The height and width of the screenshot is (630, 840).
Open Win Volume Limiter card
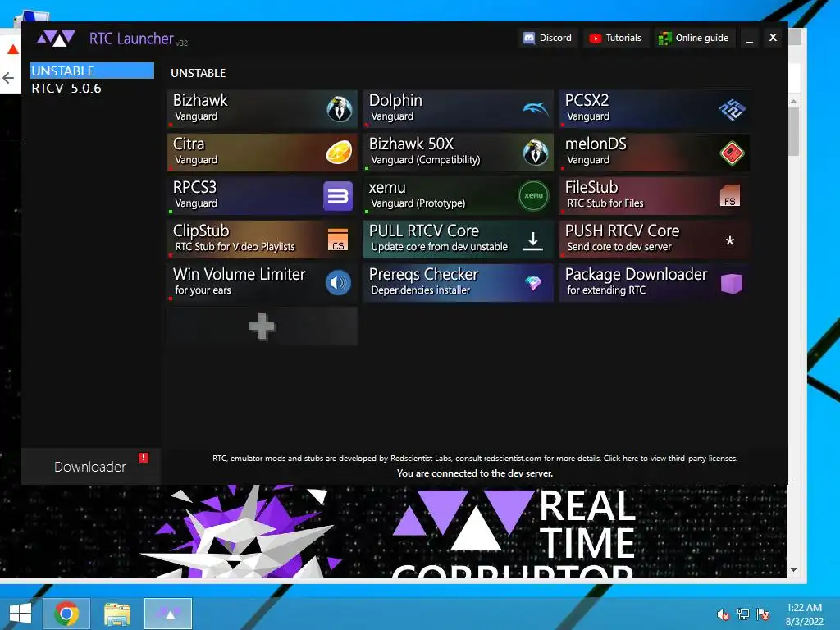pos(262,283)
